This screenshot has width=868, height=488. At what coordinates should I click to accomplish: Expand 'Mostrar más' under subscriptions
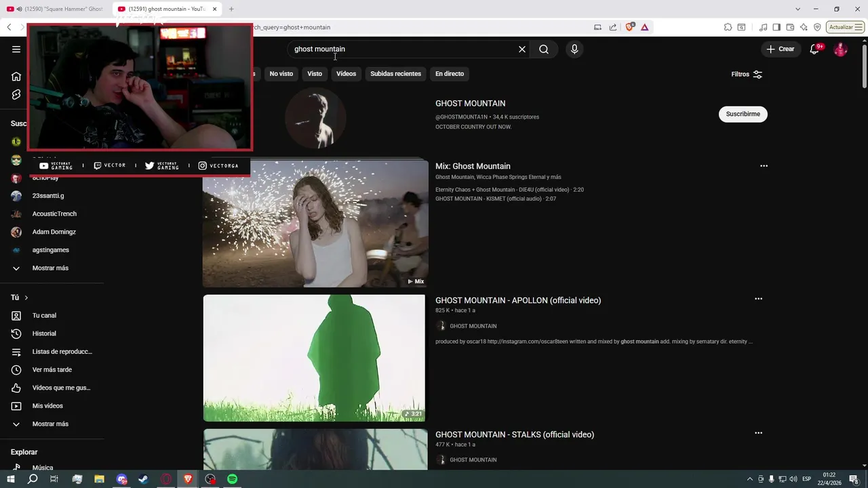51,268
